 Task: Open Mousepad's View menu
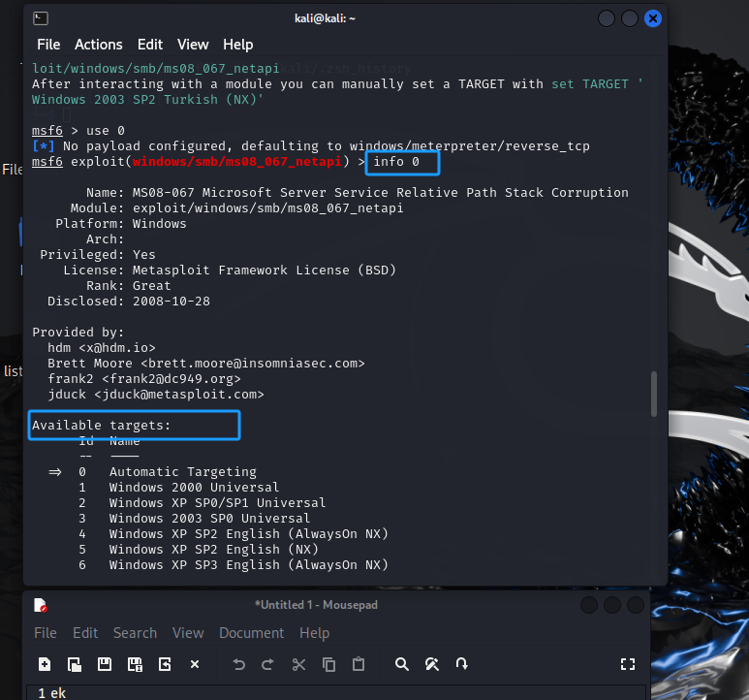[x=188, y=633]
